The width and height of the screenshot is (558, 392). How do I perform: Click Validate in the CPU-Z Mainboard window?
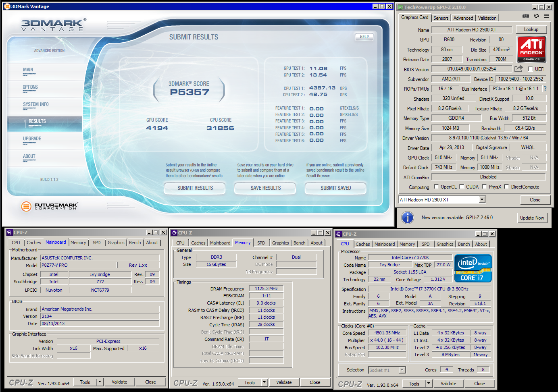[x=119, y=382]
